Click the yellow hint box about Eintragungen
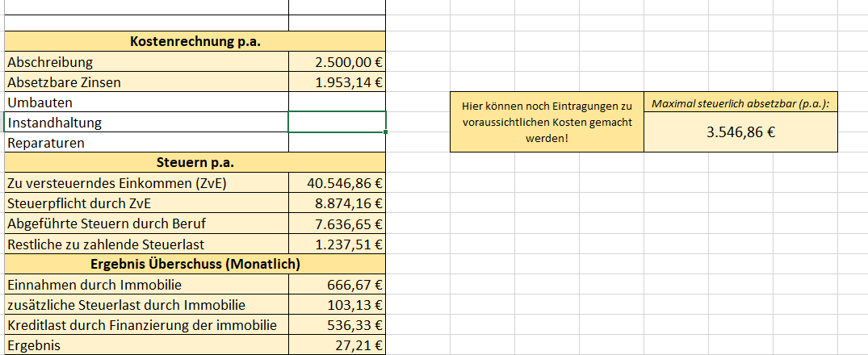This screenshot has height=355, width=868. click(547, 122)
